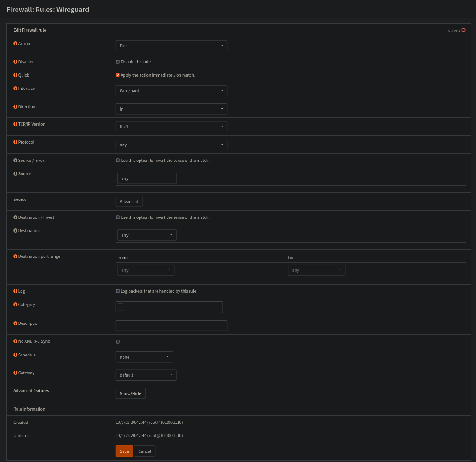
Task: Click the info icon next to Schedule
Action: [x=15, y=355]
